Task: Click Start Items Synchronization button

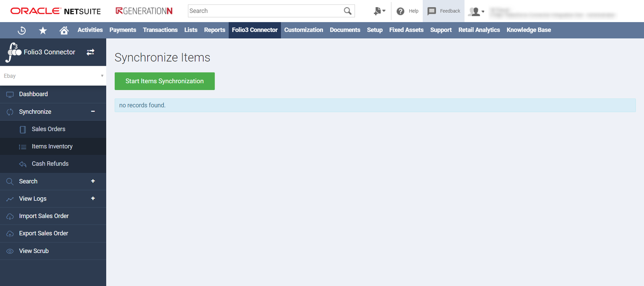Action: [165, 81]
